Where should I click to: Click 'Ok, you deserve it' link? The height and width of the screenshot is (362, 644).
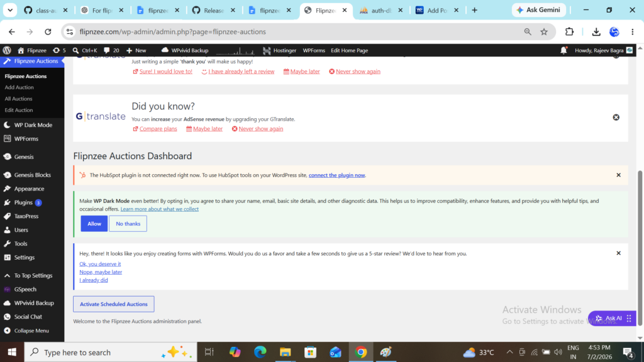point(100,264)
